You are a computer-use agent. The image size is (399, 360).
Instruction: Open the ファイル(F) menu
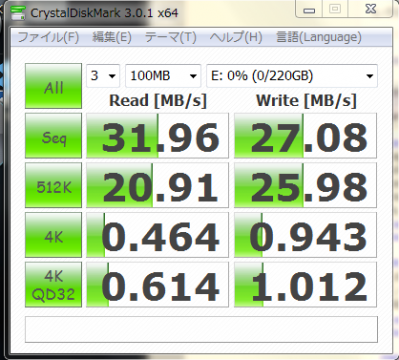point(48,37)
